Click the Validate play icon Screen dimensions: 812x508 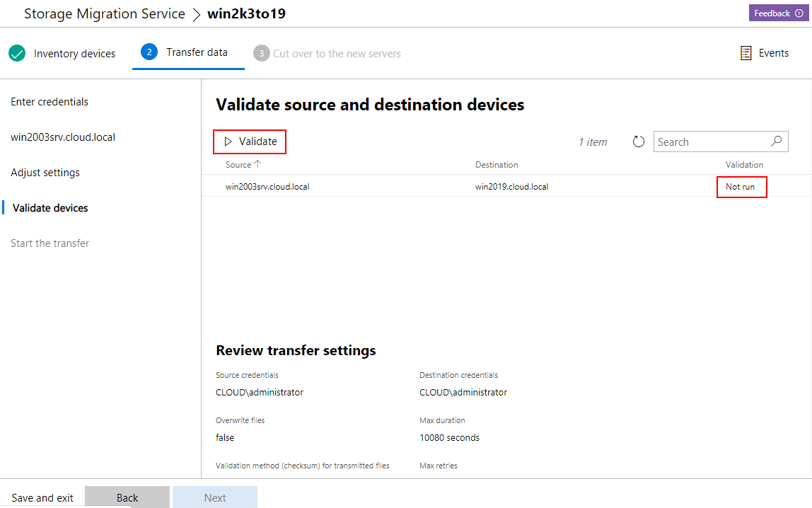228,142
